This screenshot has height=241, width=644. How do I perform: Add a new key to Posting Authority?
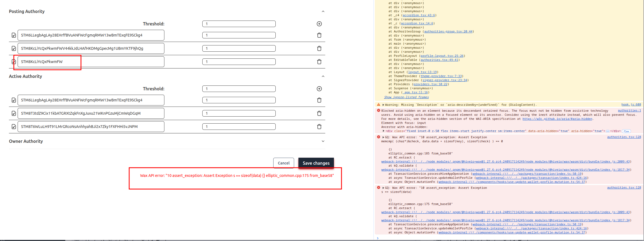click(x=319, y=24)
